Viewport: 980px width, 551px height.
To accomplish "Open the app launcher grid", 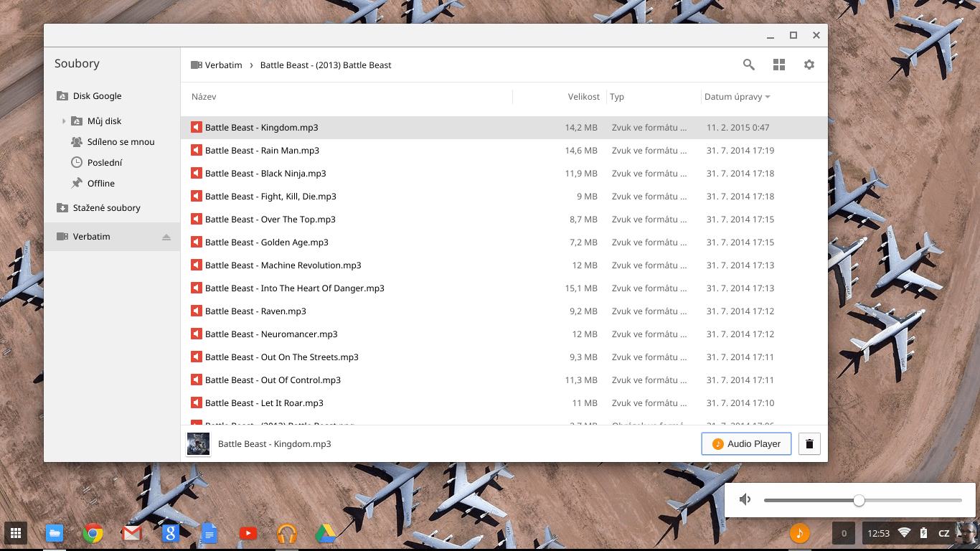I will [x=16, y=533].
